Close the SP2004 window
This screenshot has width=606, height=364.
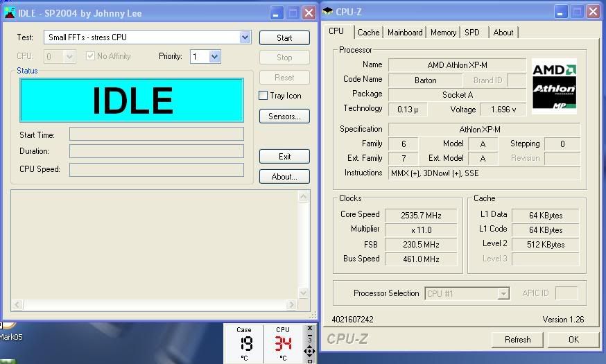[309, 12]
